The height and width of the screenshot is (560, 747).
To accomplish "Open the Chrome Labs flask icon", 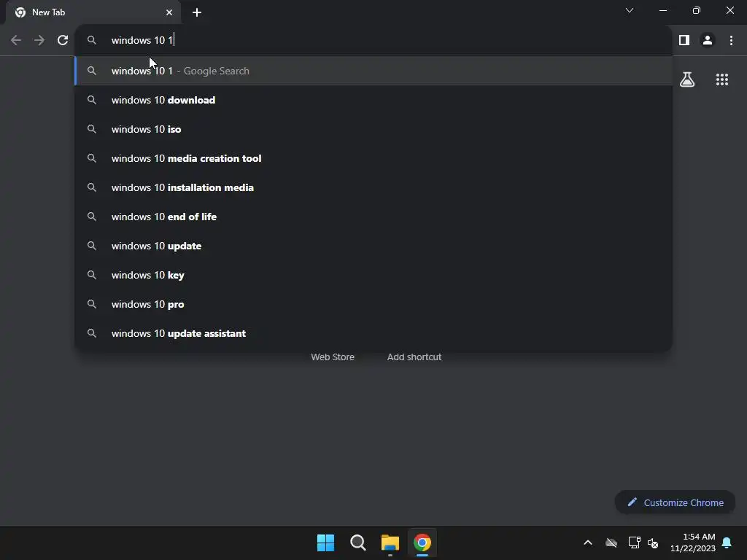I will 687,79.
